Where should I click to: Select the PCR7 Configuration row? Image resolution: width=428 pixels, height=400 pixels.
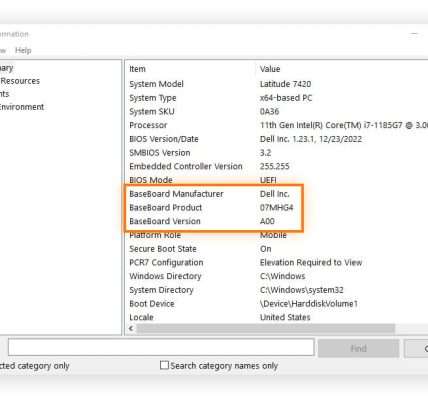point(277,263)
